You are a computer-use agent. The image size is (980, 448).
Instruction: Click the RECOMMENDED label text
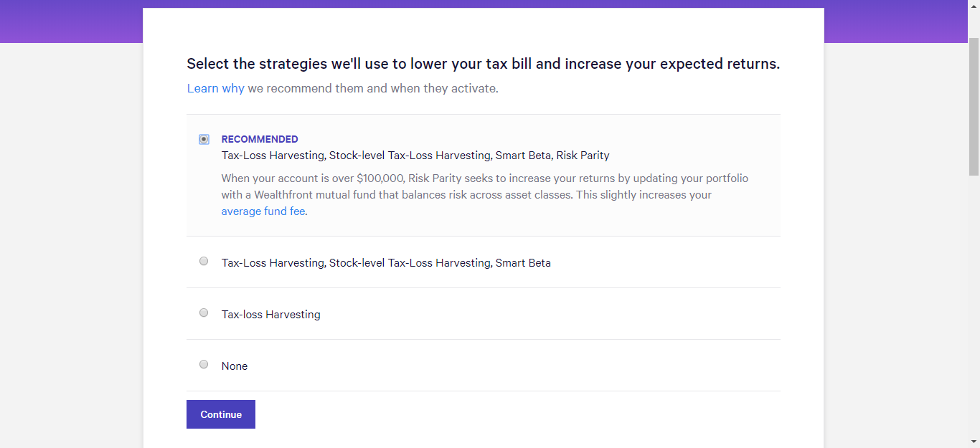260,139
